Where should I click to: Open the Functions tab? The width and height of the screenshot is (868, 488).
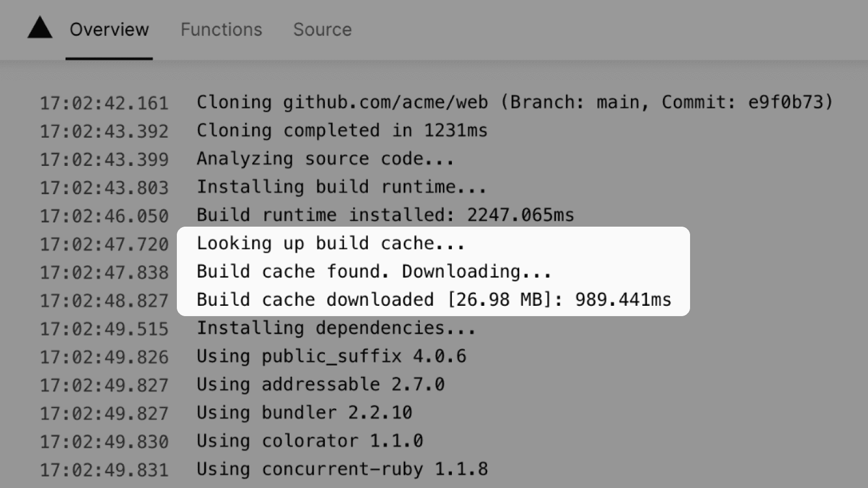point(221,30)
